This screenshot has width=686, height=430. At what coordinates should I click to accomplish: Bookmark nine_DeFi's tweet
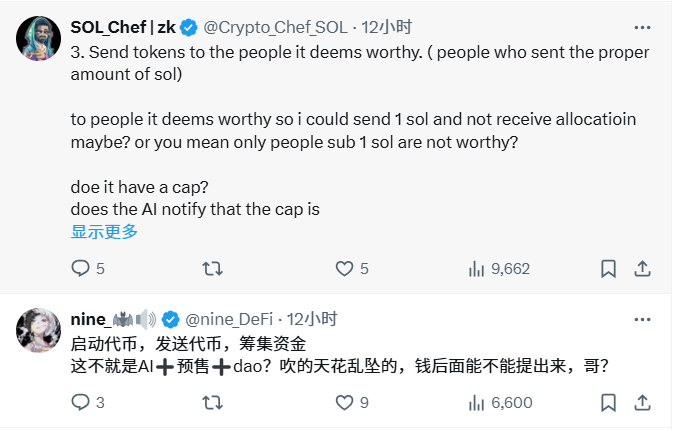[608, 402]
